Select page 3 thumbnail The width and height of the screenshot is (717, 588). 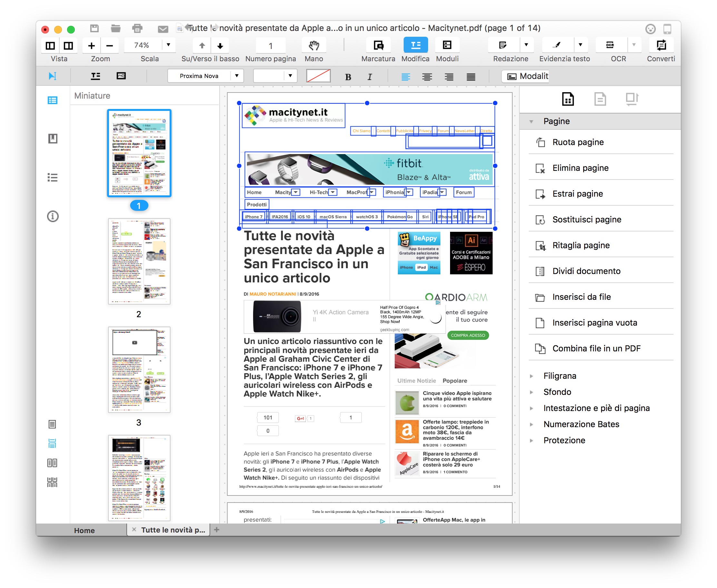139,369
